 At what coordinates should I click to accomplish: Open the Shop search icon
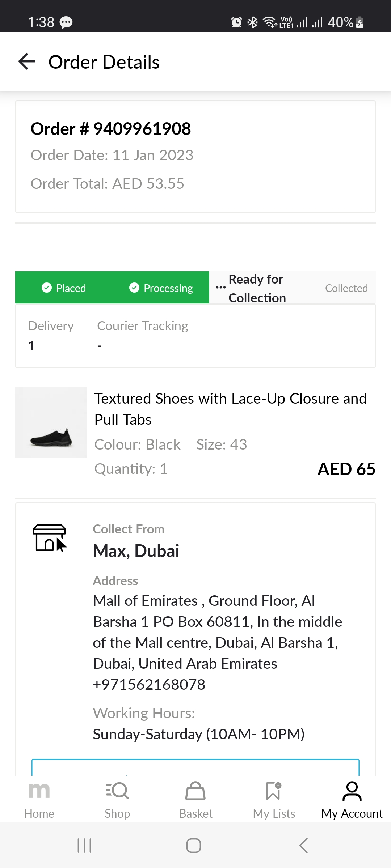click(x=117, y=791)
